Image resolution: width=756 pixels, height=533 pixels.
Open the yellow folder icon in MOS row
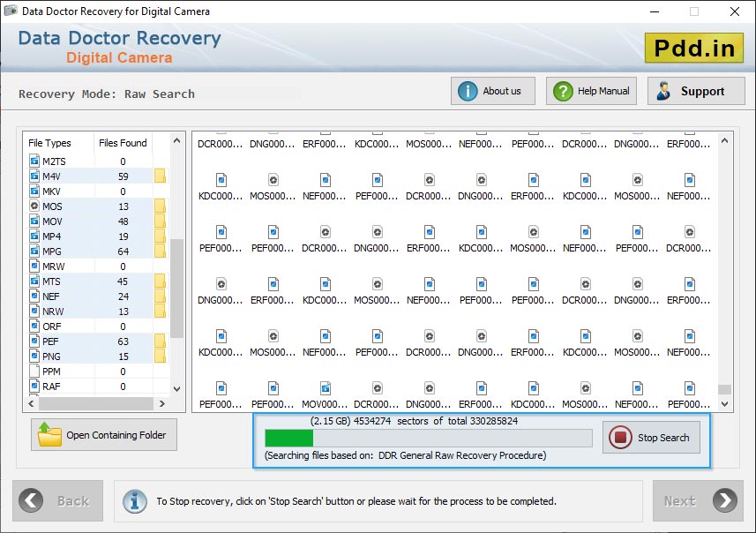[x=160, y=206]
